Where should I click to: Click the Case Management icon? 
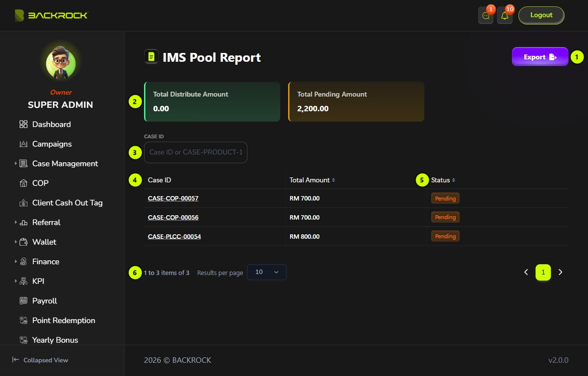(x=24, y=164)
